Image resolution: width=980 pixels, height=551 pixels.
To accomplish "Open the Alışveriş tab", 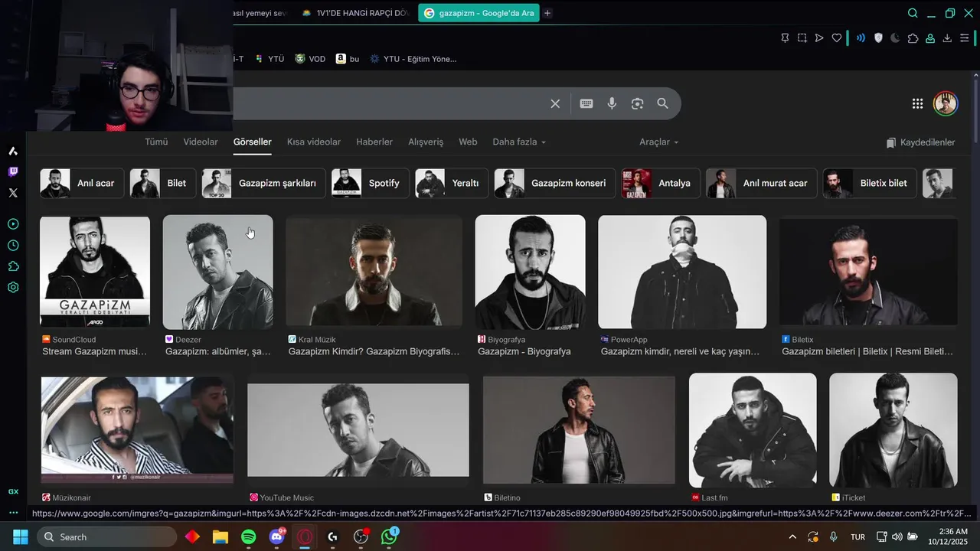I will (426, 142).
